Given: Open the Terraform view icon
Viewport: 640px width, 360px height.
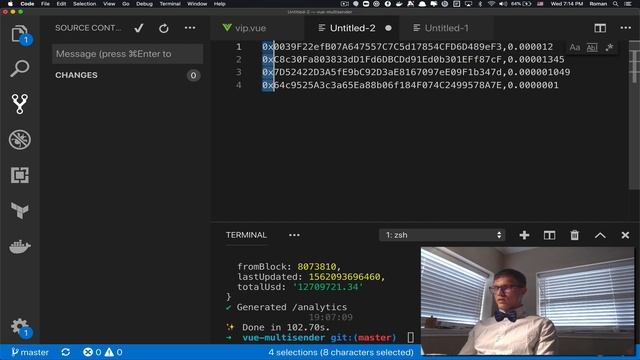Looking at the screenshot, I should pyautogui.click(x=19, y=211).
